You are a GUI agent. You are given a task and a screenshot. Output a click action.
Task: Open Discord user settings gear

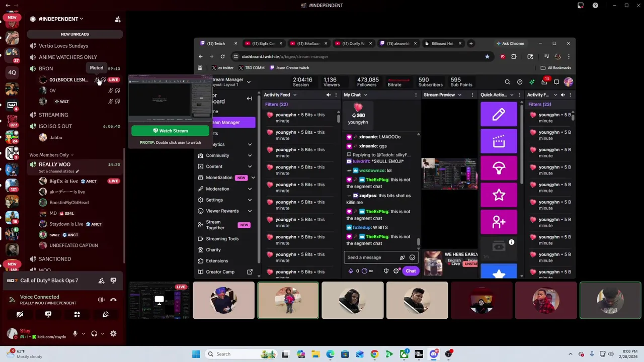pyautogui.click(x=113, y=333)
